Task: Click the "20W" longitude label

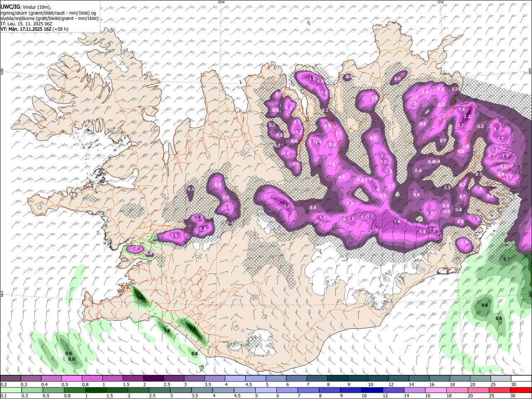Action: [x=221, y=2]
